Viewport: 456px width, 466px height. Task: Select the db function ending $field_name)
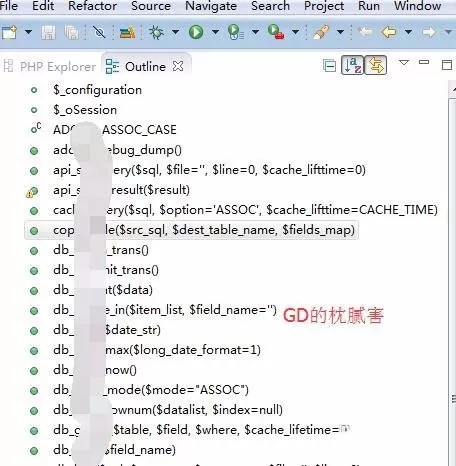coord(114,450)
